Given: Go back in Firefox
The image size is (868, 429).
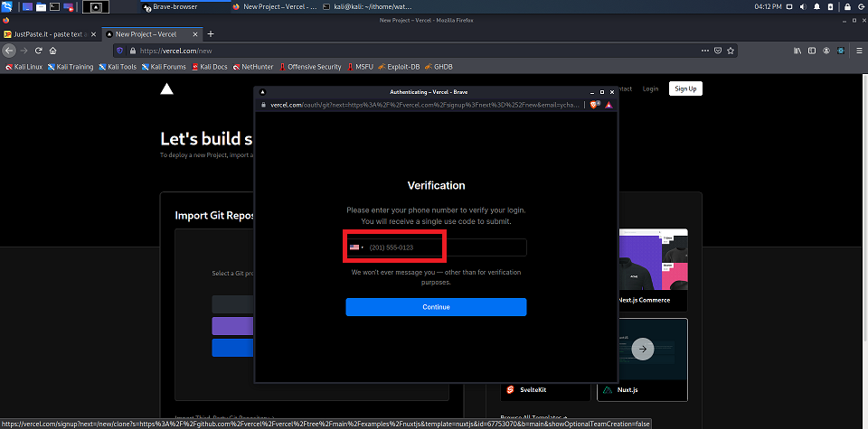Looking at the screenshot, I should [9, 51].
